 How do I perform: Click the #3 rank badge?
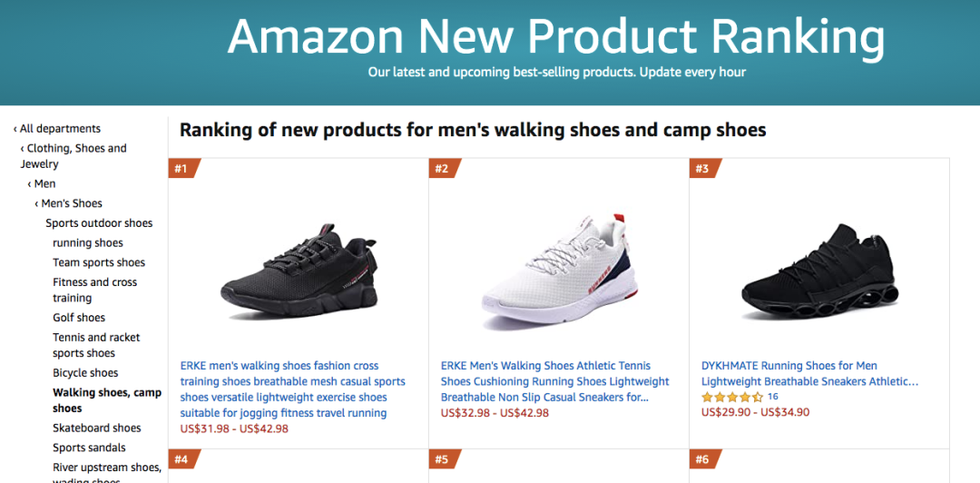point(703,169)
